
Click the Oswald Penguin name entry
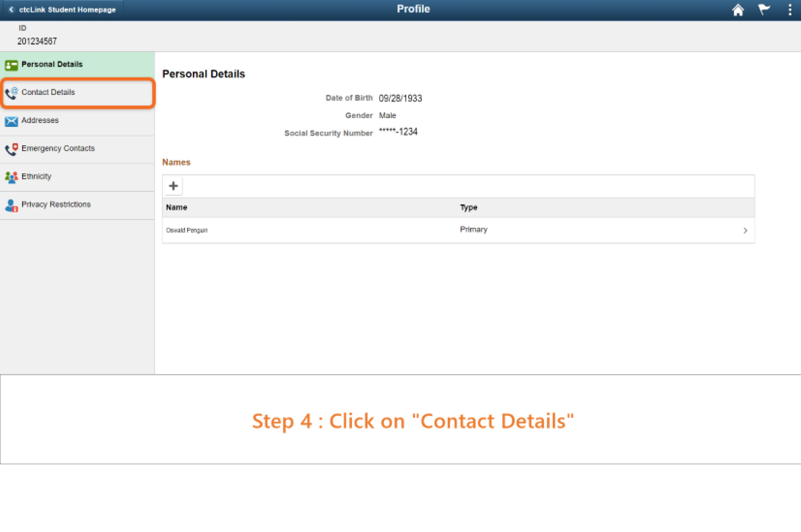pos(187,230)
